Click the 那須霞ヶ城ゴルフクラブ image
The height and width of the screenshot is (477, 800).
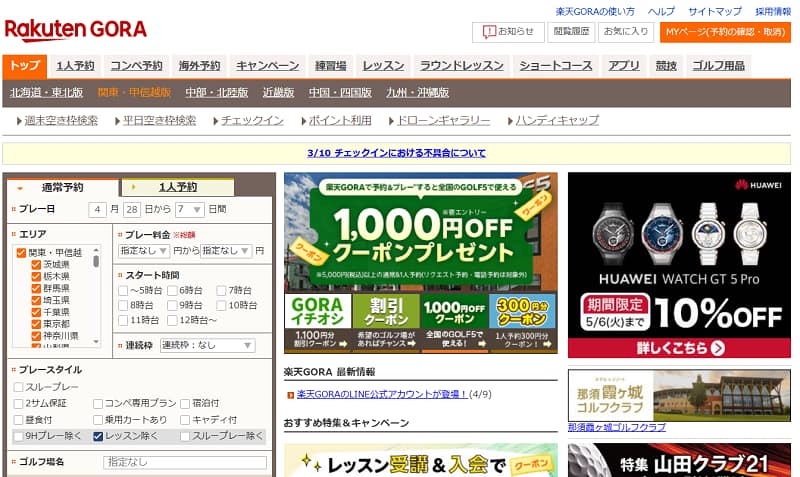click(x=679, y=396)
